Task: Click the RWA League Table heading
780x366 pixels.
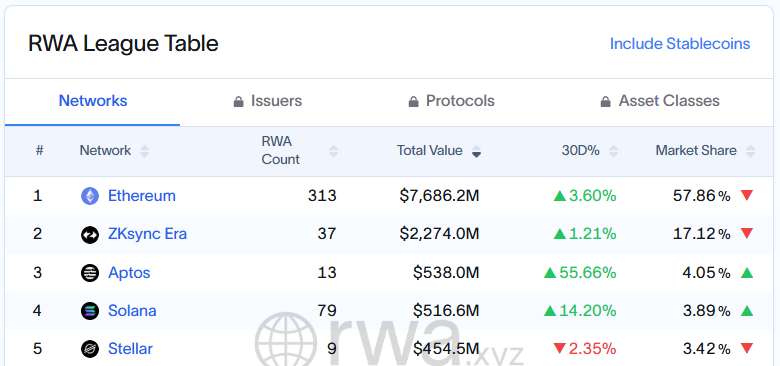Action: click(123, 44)
